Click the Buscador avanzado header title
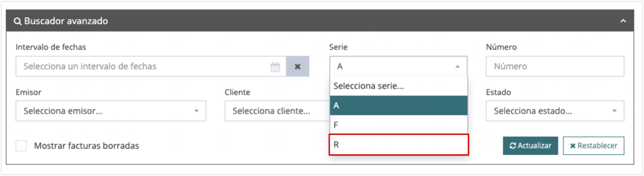 (66, 21)
